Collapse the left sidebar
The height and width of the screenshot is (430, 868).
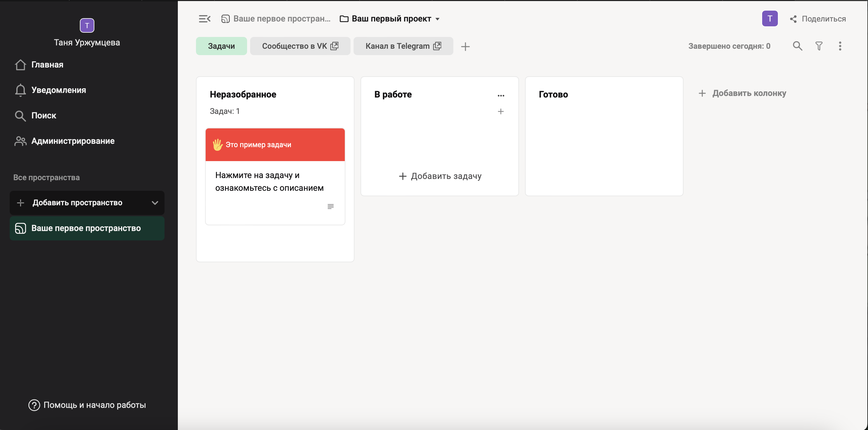pyautogui.click(x=204, y=18)
